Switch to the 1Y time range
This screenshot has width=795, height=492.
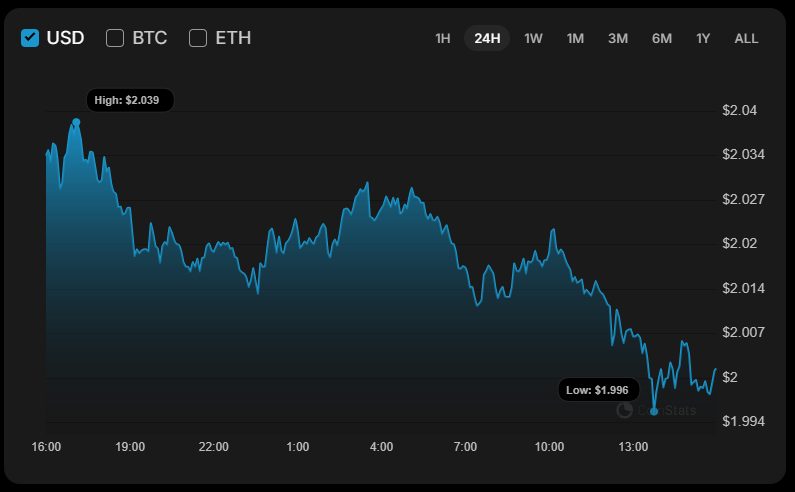[x=703, y=38]
